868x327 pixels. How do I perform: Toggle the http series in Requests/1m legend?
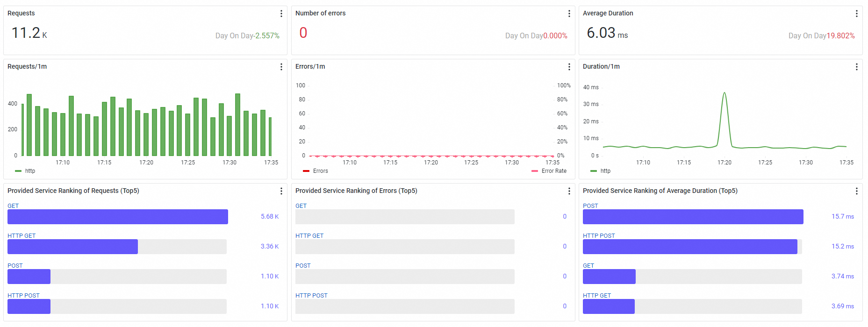tap(25, 171)
